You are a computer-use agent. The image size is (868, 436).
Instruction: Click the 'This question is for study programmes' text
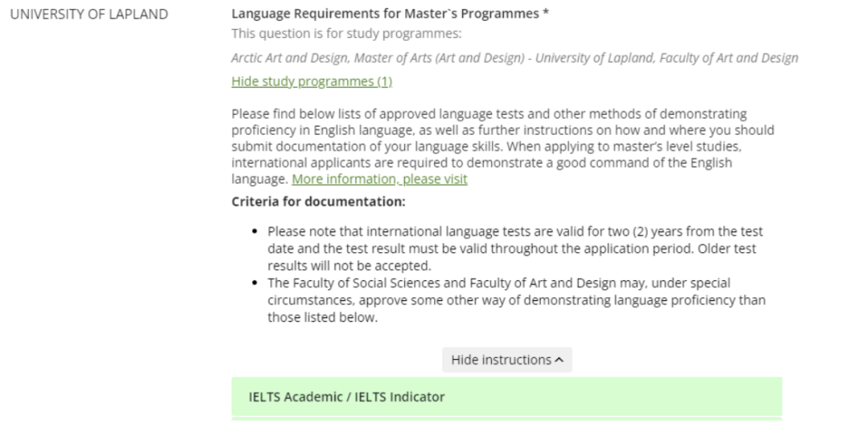(x=346, y=34)
